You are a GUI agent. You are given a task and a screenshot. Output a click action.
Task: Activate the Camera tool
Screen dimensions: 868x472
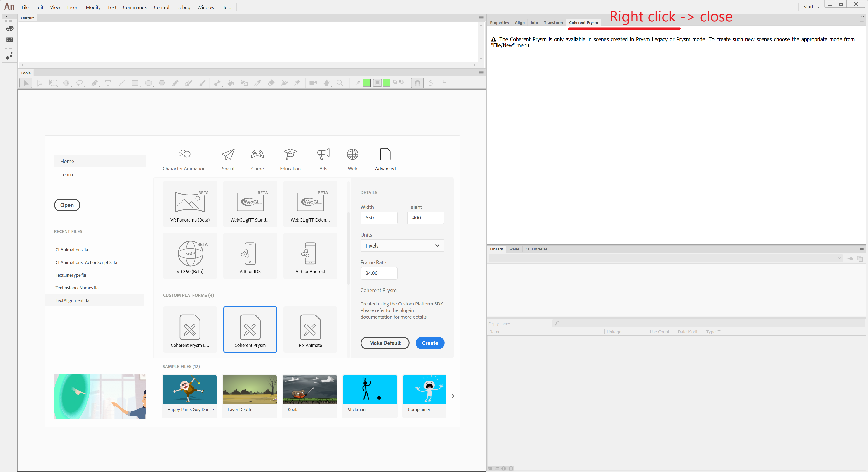point(313,83)
